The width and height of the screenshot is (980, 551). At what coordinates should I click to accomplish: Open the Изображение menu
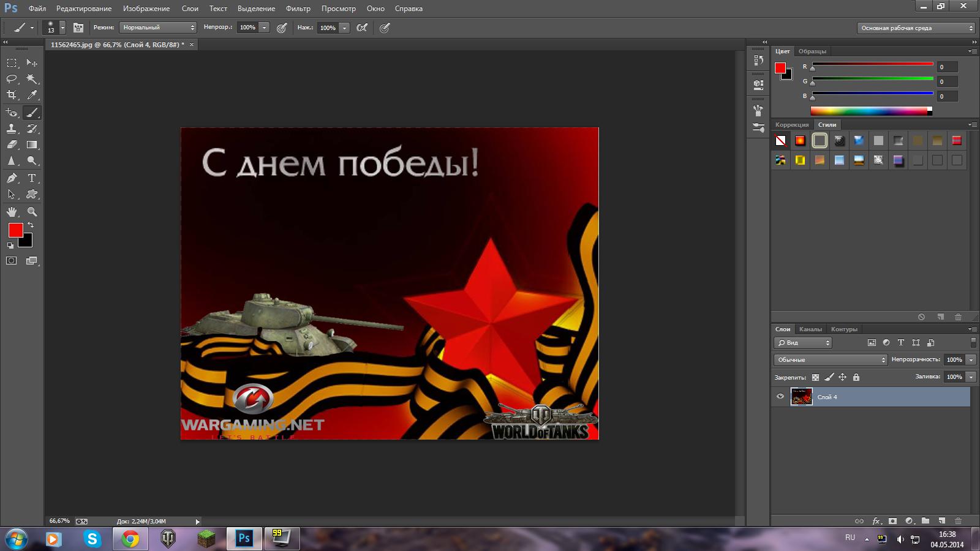[146, 9]
